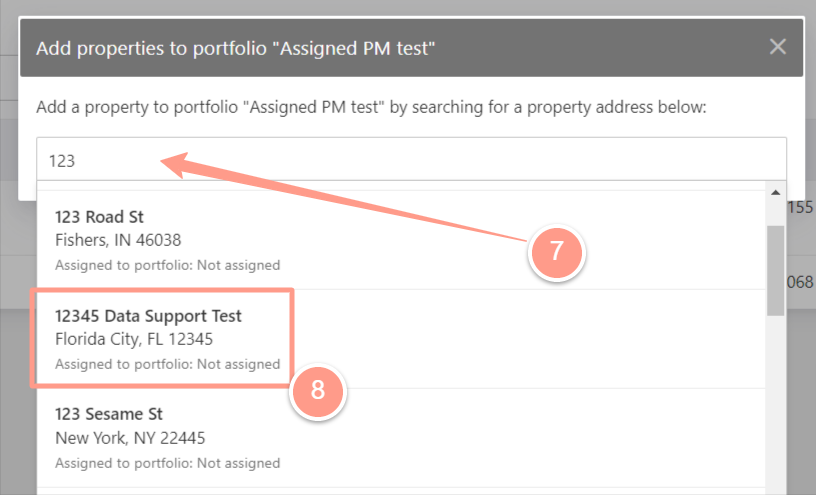Click the scroll-up arrow of results list

click(x=775, y=193)
